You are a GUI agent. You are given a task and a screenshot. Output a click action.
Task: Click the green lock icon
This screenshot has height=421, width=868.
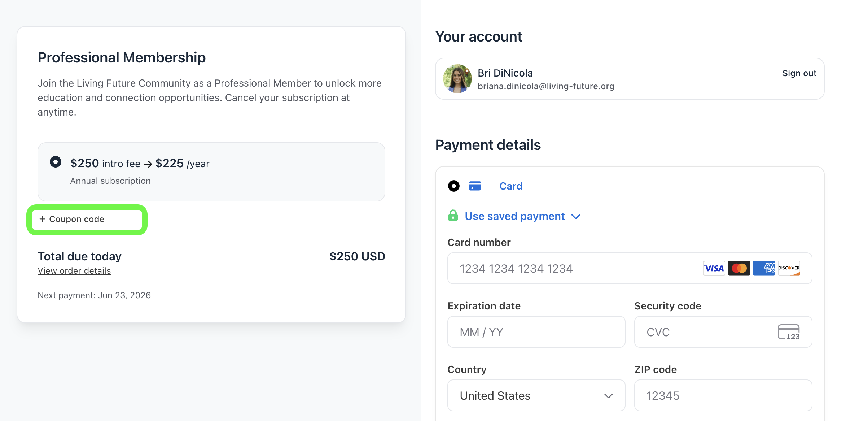tap(453, 216)
